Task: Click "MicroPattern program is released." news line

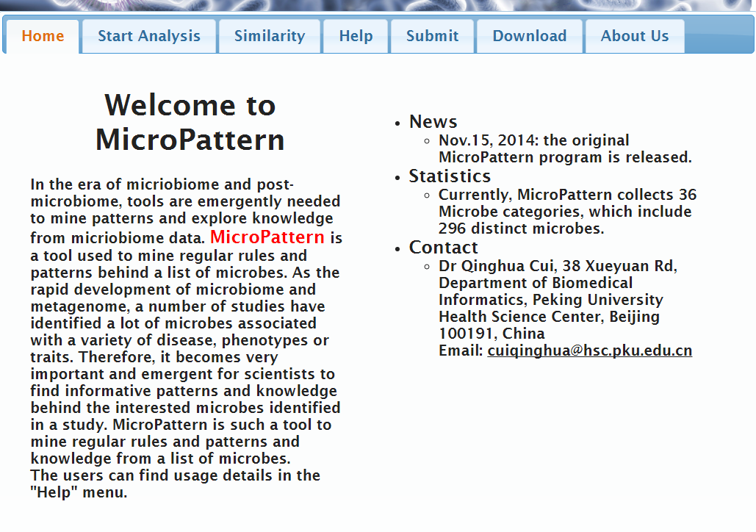Action: [x=565, y=157]
